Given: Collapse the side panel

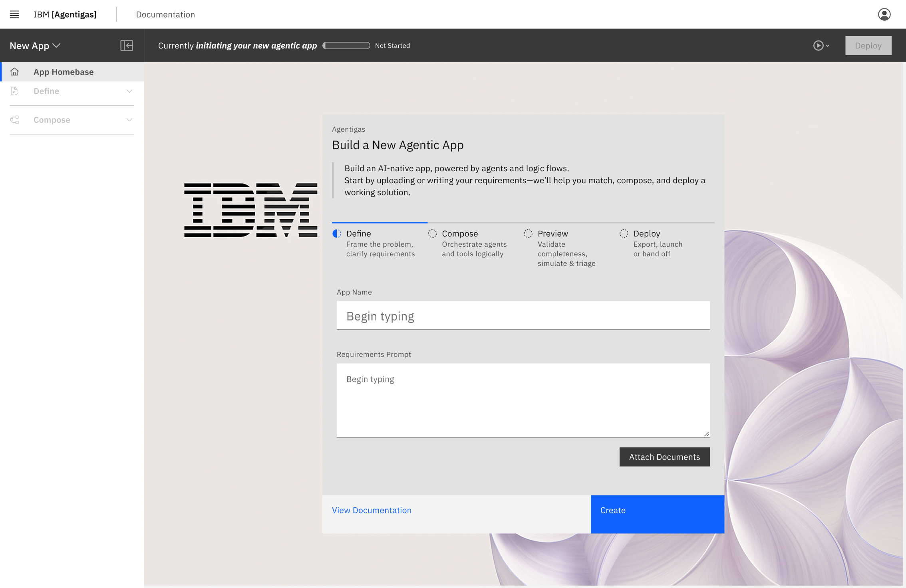Looking at the screenshot, I should point(127,46).
